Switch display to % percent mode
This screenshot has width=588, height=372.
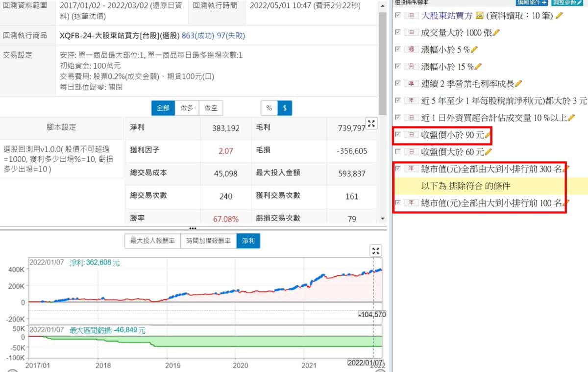[x=269, y=108]
